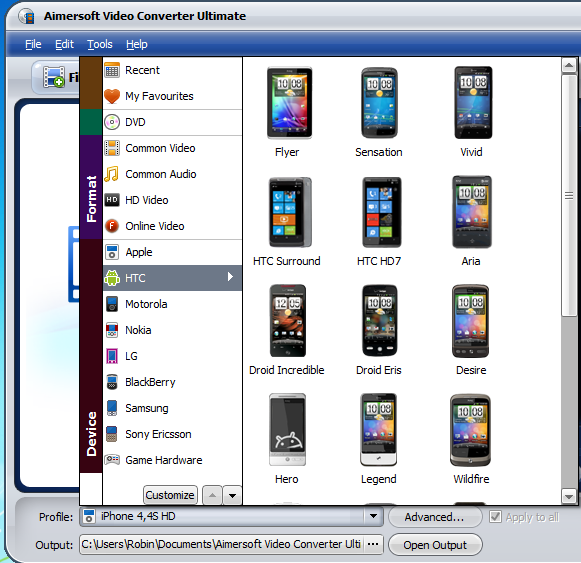Click the My Favourites heart icon

coord(112,96)
